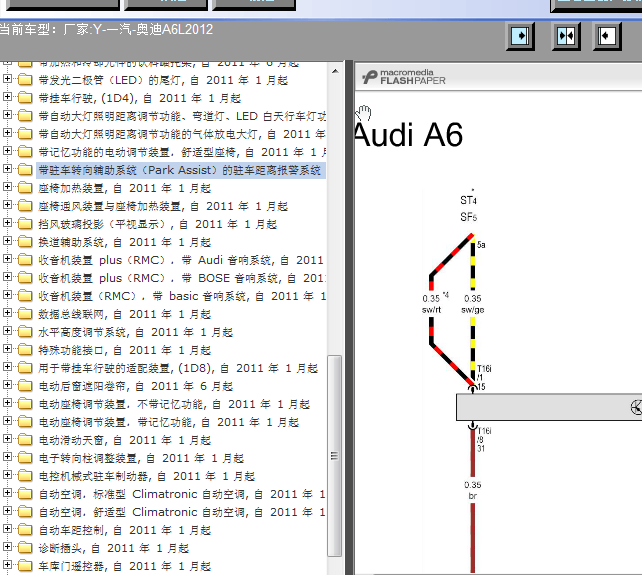Click the gray control unit box in diagram
Screen dimensions: 642x575
coord(549,407)
